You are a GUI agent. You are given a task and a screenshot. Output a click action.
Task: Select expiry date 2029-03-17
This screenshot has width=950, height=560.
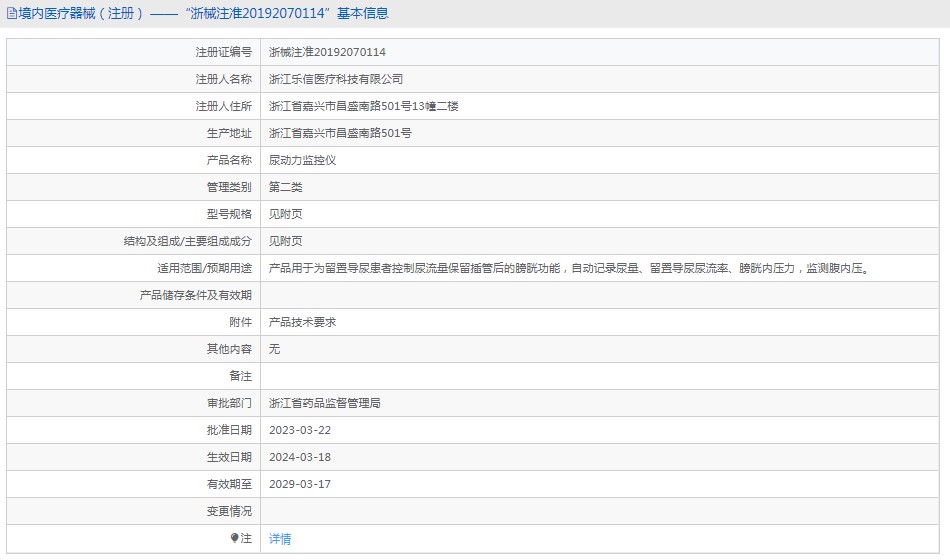300,484
